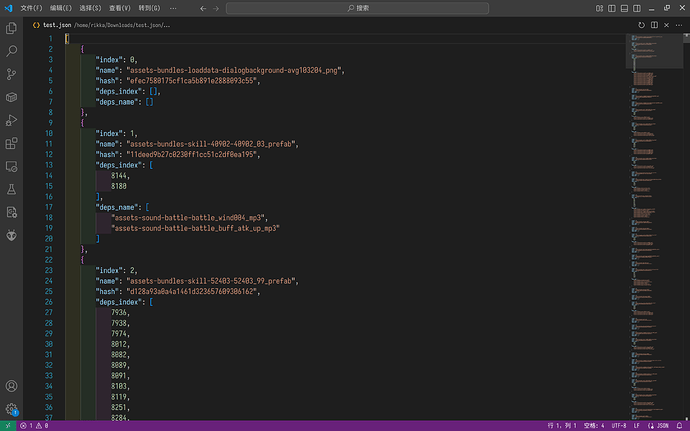The width and height of the screenshot is (690, 431).
Task: Open the Testing flask view
Action: [11, 189]
